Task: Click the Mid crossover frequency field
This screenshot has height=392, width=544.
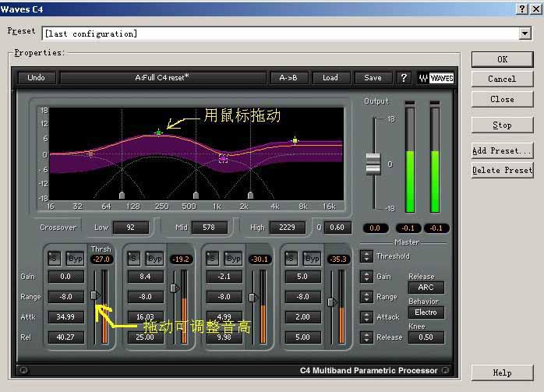Action: (209, 228)
